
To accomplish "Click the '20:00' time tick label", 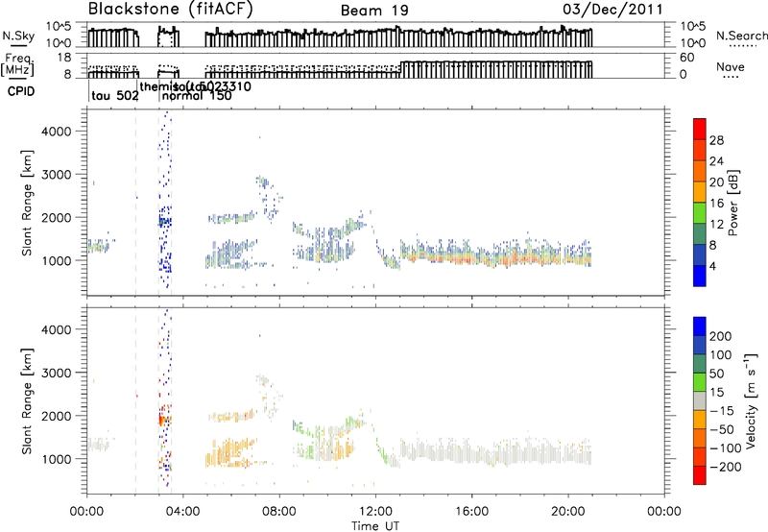I will 567,512.
